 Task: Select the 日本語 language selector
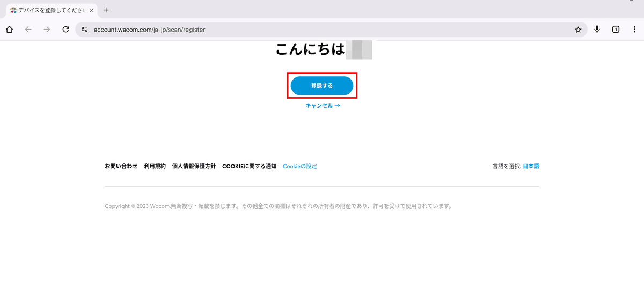[531, 167]
